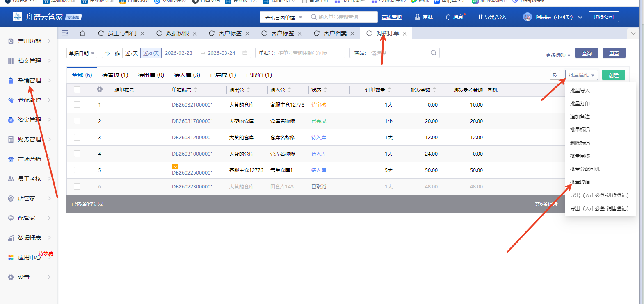This screenshot has width=644, height=304.
Task: Open the 单据日期 dropdown
Action: click(82, 53)
